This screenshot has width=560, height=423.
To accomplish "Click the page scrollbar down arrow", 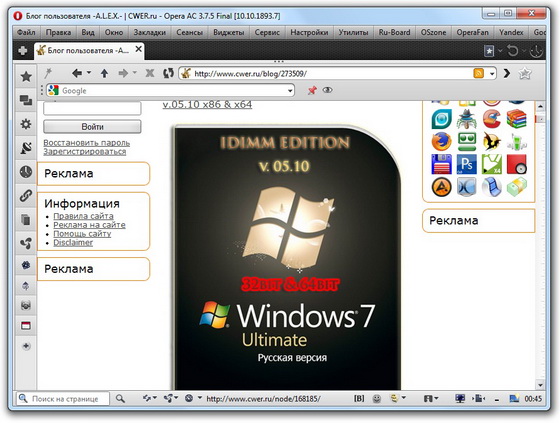I will click(540, 385).
